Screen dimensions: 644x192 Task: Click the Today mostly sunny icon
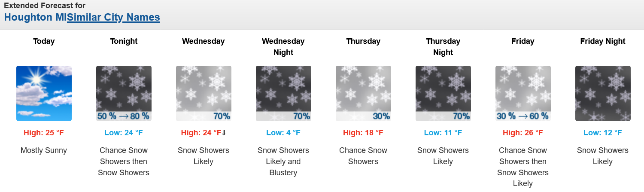[44, 93]
